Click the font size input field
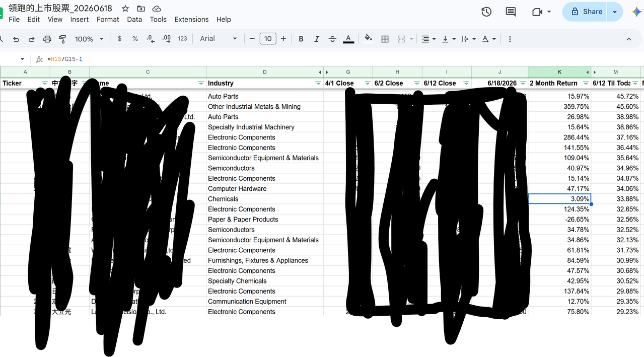The height and width of the screenshot is (357, 644). pos(268,39)
